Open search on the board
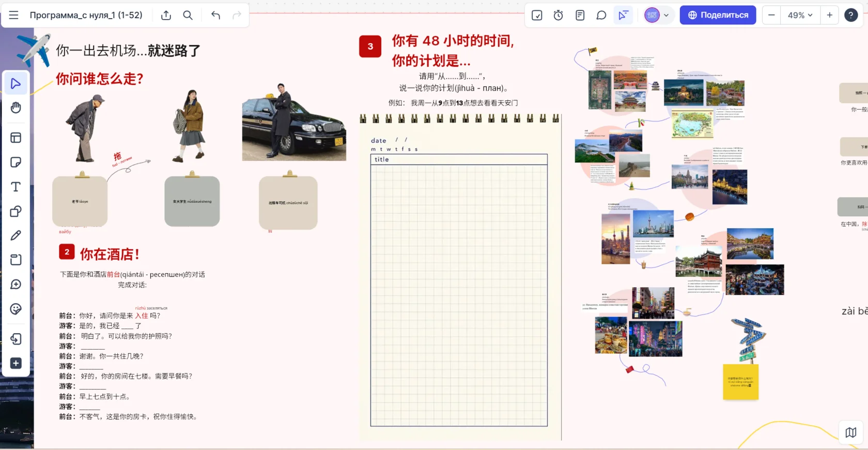The height and width of the screenshot is (450, 868). click(x=188, y=15)
